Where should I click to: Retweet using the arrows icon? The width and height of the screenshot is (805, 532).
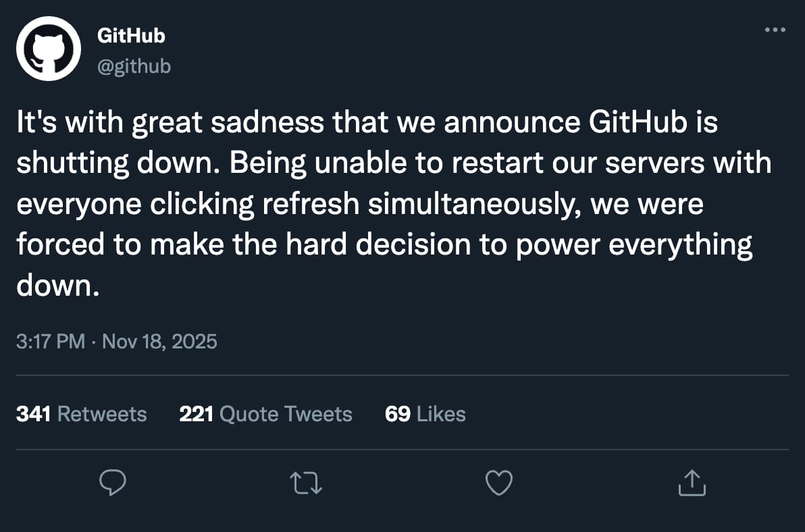[x=306, y=483]
